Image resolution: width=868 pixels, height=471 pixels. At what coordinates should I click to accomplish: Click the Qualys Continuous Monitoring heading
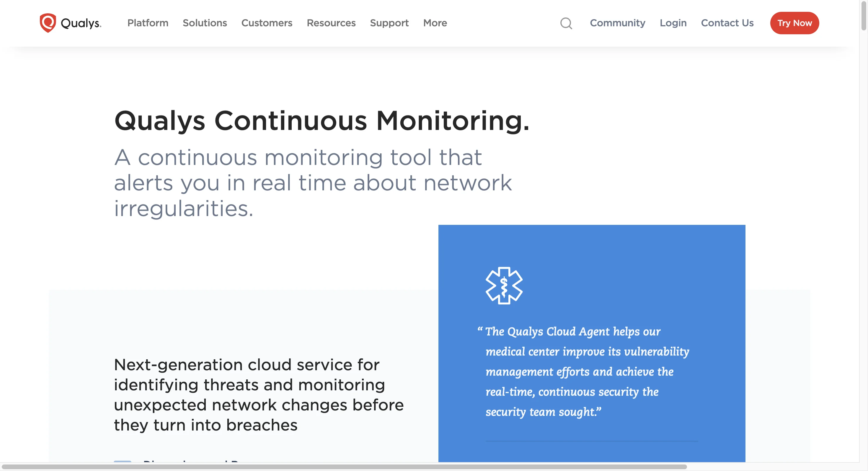pos(322,121)
